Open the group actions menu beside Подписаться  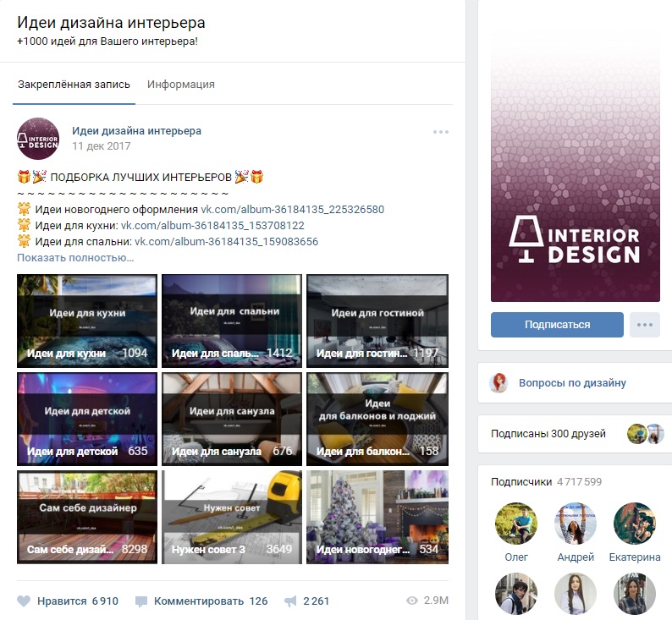click(x=645, y=325)
